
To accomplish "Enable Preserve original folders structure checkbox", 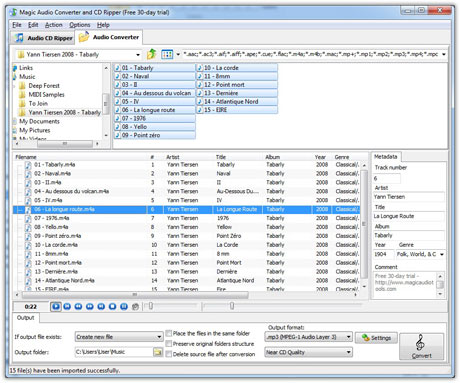I will 169,344.
